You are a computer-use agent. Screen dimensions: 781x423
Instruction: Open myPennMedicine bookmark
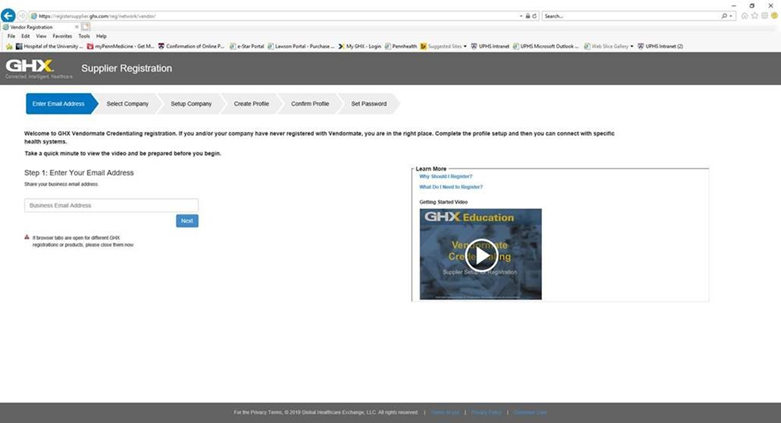[x=121, y=46]
